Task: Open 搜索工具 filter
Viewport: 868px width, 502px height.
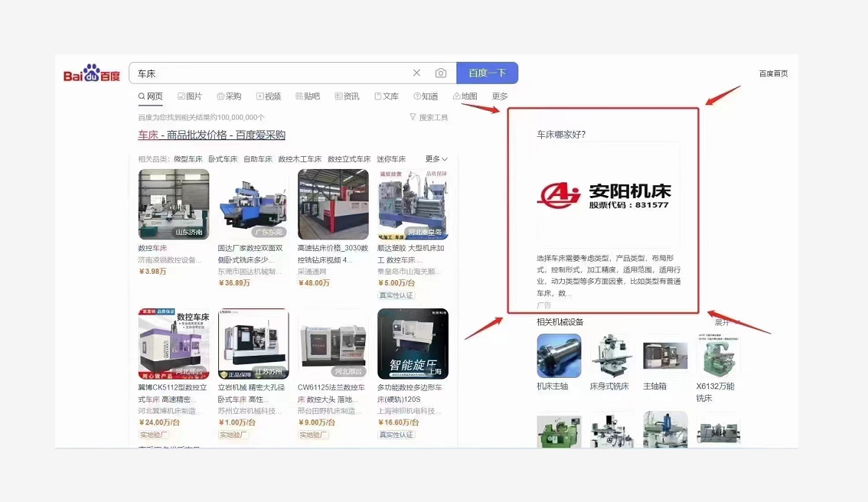Action: [429, 117]
